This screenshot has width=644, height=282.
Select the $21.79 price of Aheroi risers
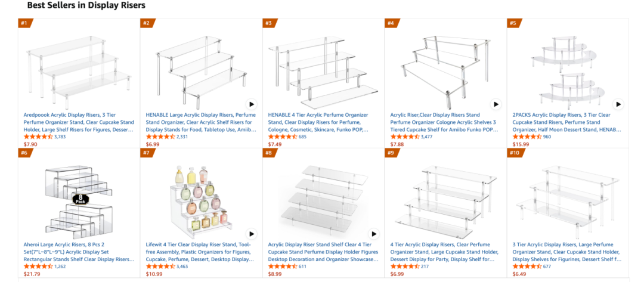tap(32, 274)
